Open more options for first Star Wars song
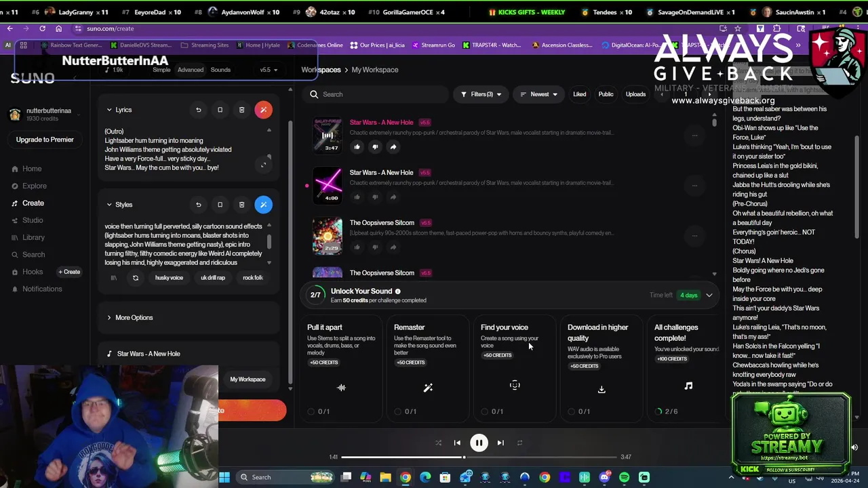The width and height of the screenshot is (868, 488). coord(694,136)
